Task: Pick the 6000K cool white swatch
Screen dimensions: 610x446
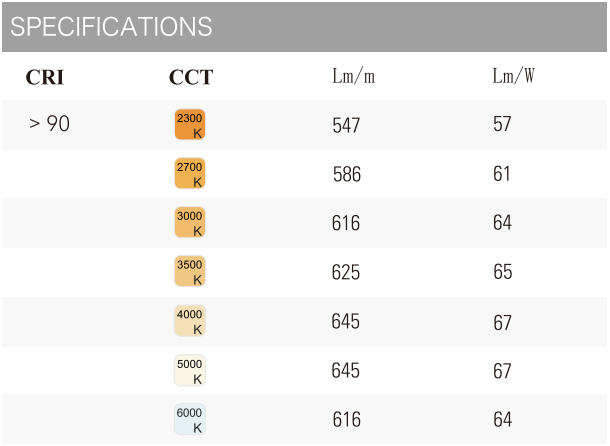Action: tap(190, 419)
